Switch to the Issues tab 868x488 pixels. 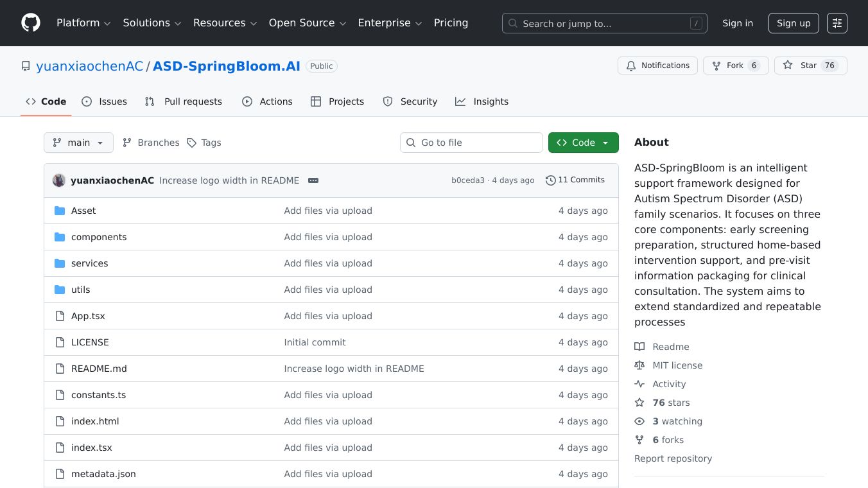105,101
